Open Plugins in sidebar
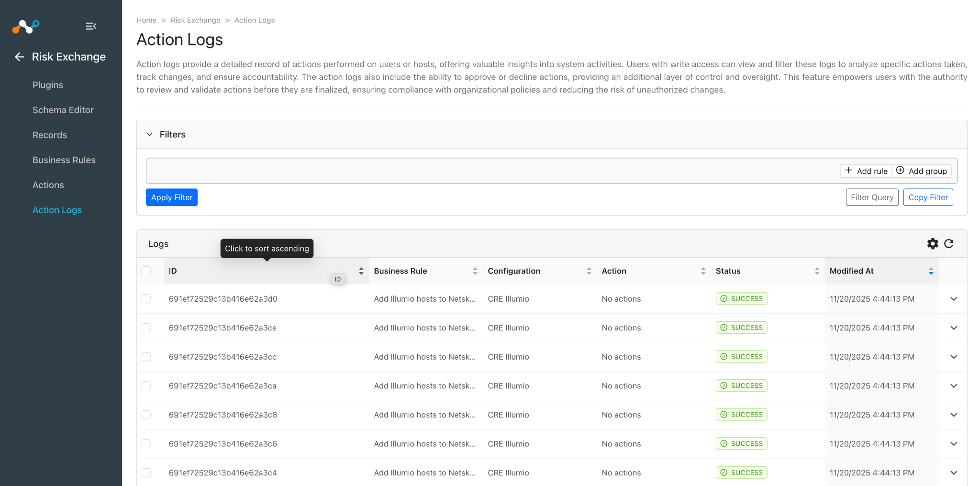The height and width of the screenshot is (486, 980). point(48,85)
